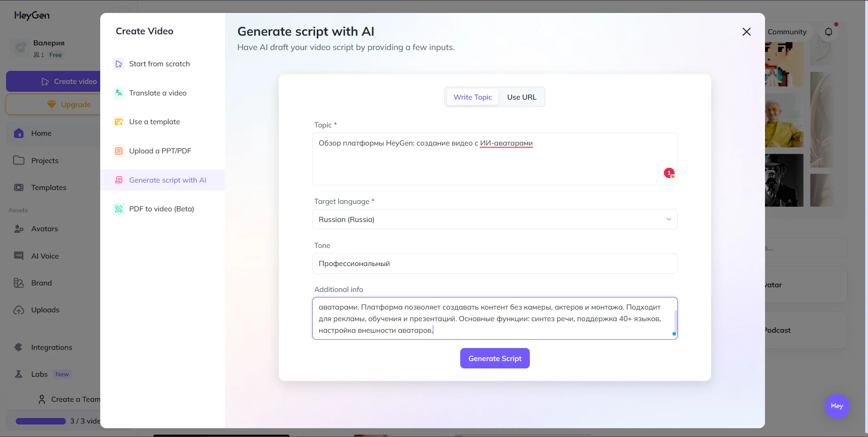Click the Tone input field

click(495, 263)
